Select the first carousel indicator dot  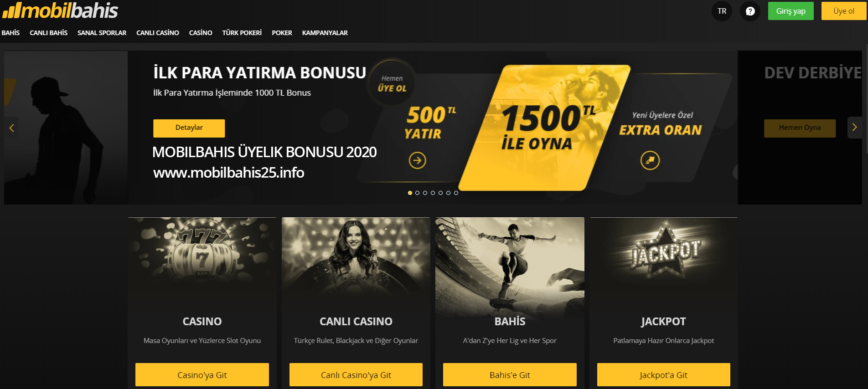coord(410,193)
